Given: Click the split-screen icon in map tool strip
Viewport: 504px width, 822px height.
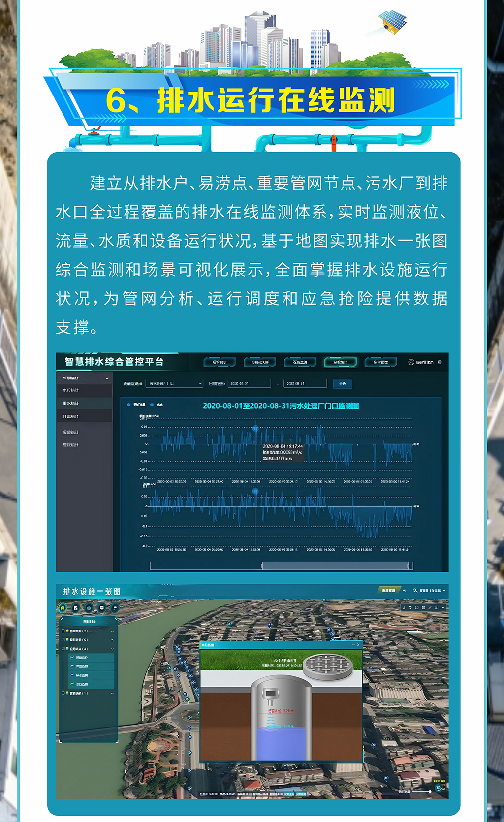Looking at the screenshot, I should [436, 608].
